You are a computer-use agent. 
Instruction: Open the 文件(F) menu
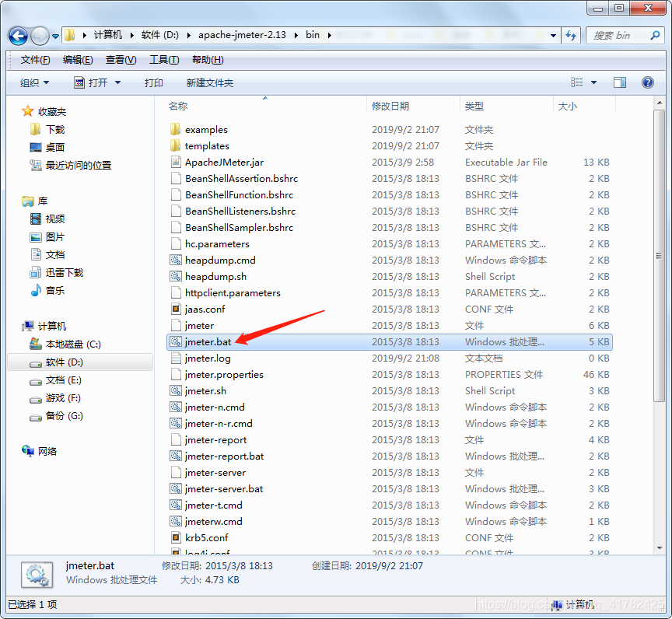35,60
